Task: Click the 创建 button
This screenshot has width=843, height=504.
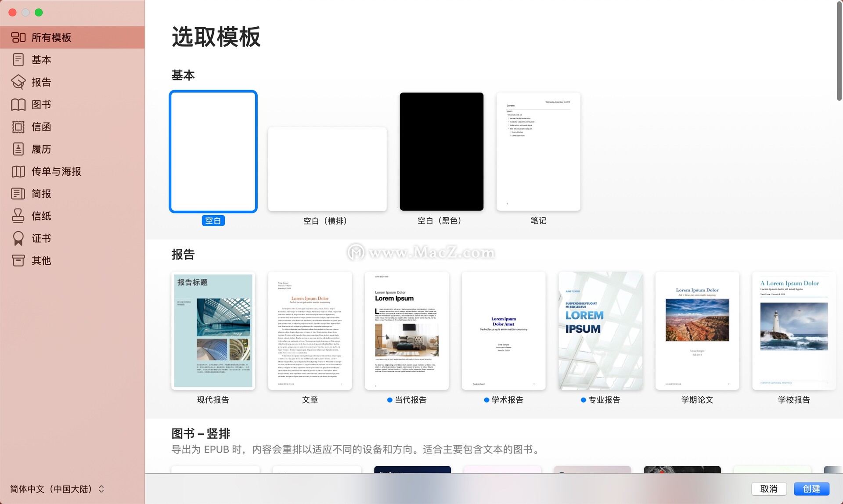Action: click(x=811, y=489)
